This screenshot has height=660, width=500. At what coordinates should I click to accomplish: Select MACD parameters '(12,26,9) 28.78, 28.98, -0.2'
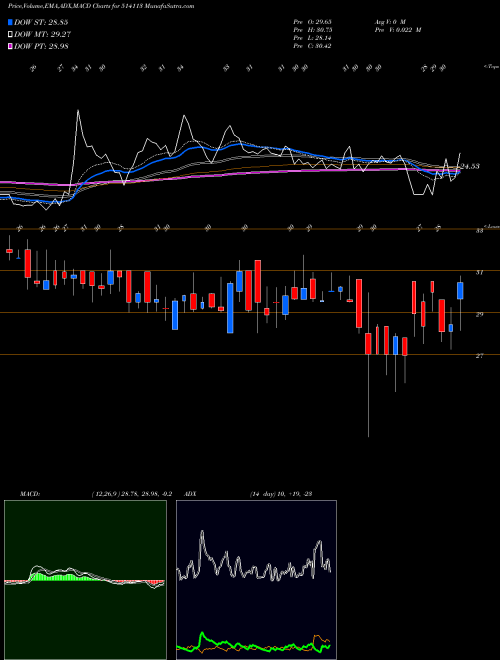click(x=131, y=494)
